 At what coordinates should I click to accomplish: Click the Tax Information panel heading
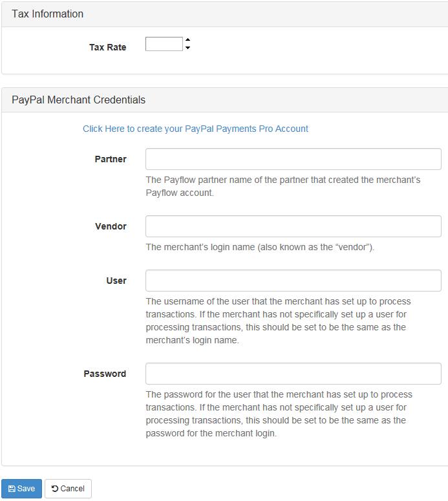pos(48,14)
